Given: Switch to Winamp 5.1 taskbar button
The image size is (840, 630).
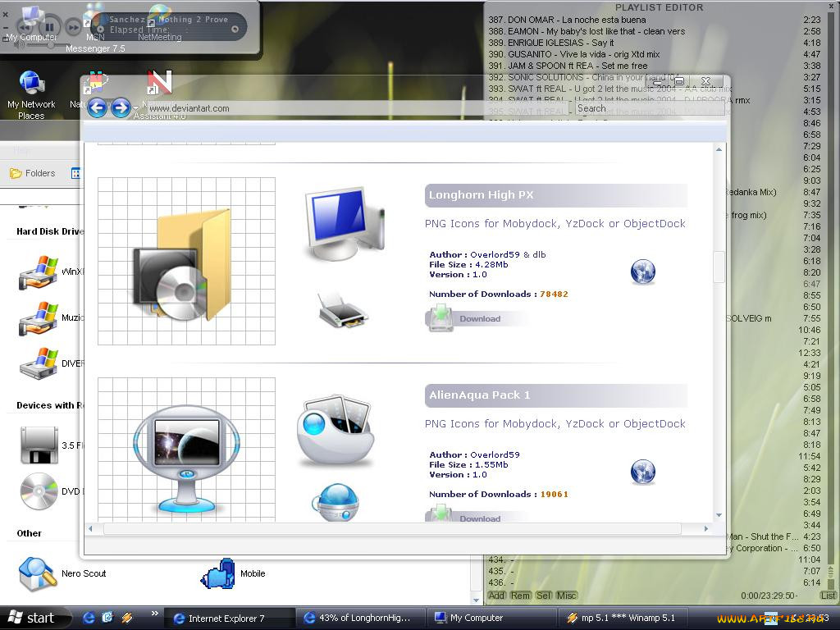Looking at the screenshot, I should click(x=623, y=619).
